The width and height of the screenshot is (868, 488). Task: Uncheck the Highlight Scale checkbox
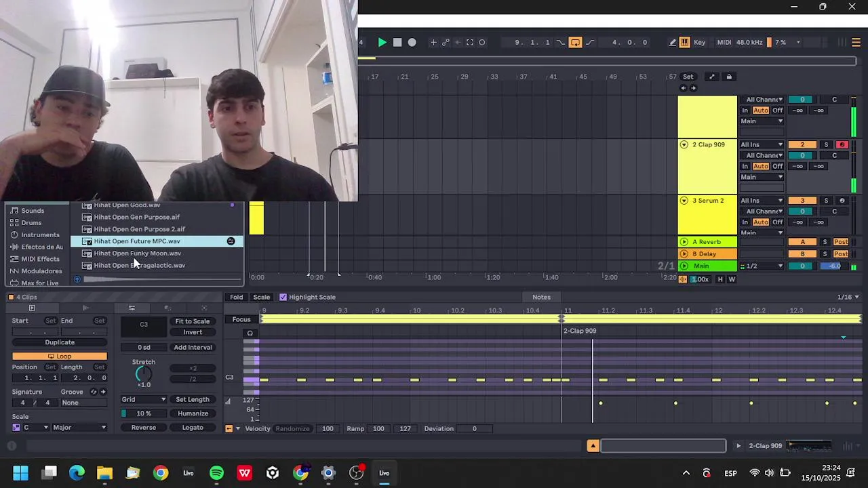(x=283, y=297)
